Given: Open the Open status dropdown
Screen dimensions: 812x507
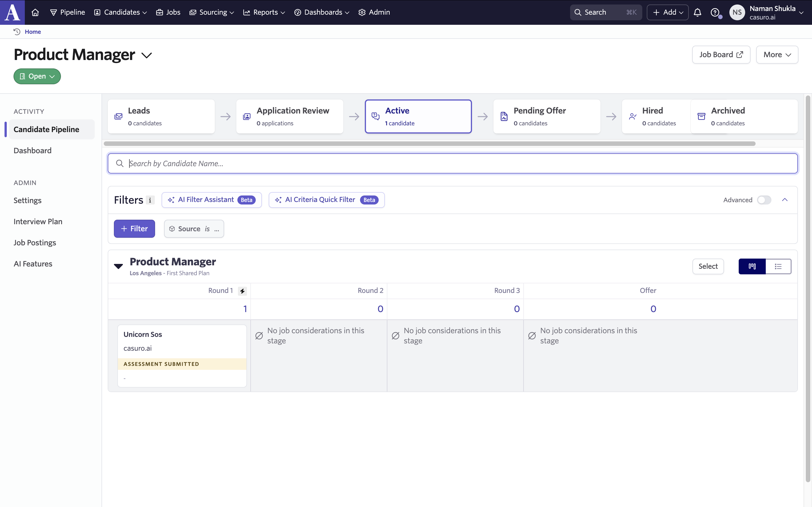Looking at the screenshot, I should click(x=37, y=76).
